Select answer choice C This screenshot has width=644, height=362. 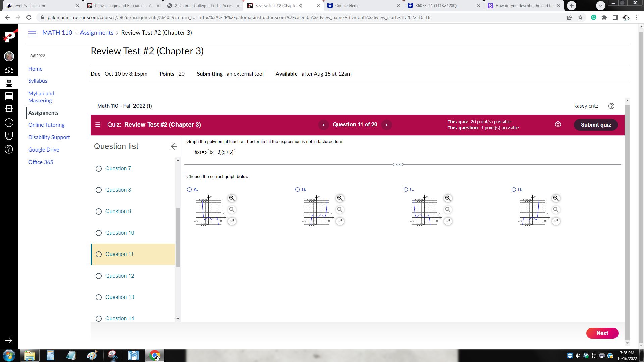tap(406, 189)
